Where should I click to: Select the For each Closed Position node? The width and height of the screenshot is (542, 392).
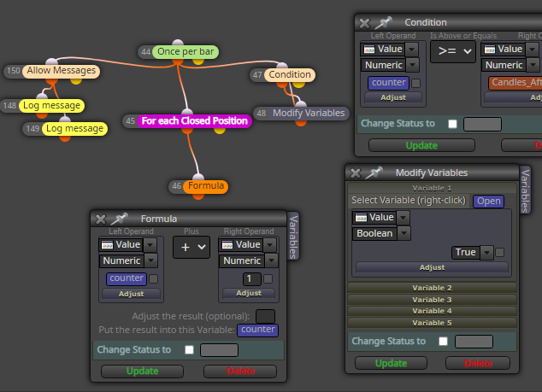point(194,121)
